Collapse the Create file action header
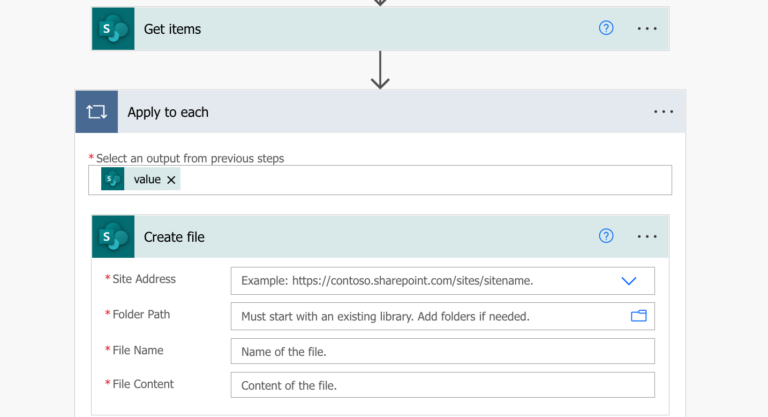Image resolution: width=768 pixels, height=417 pixels. [362, 237]
